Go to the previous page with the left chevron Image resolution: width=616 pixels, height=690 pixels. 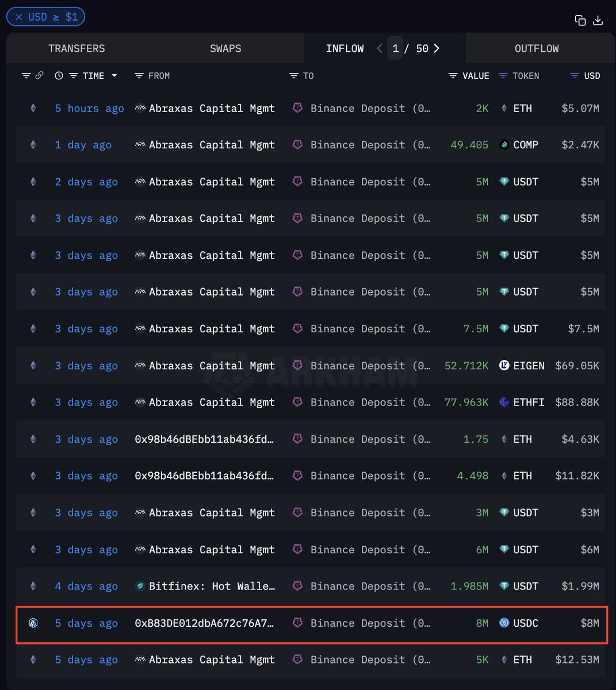coord(380,48)
